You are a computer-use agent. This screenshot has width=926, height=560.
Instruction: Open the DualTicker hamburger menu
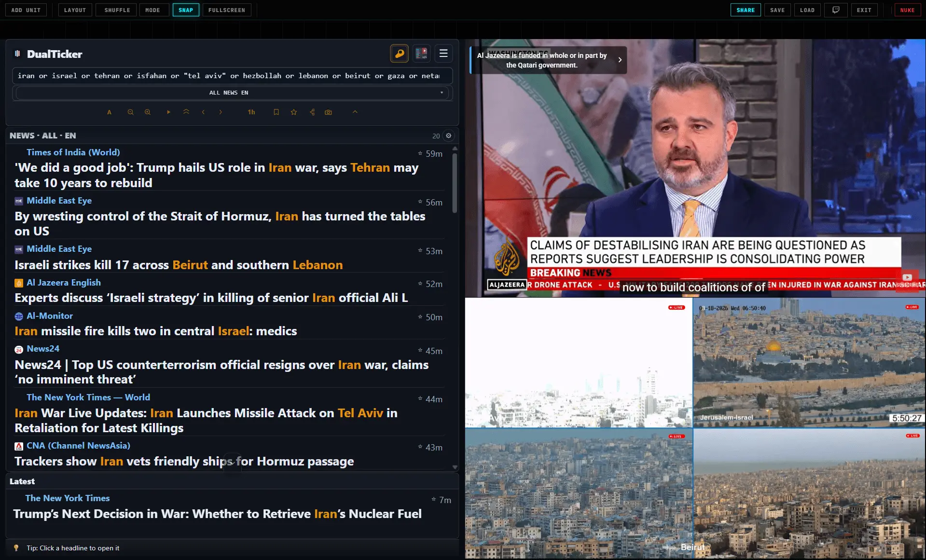(x=443, y=54)
